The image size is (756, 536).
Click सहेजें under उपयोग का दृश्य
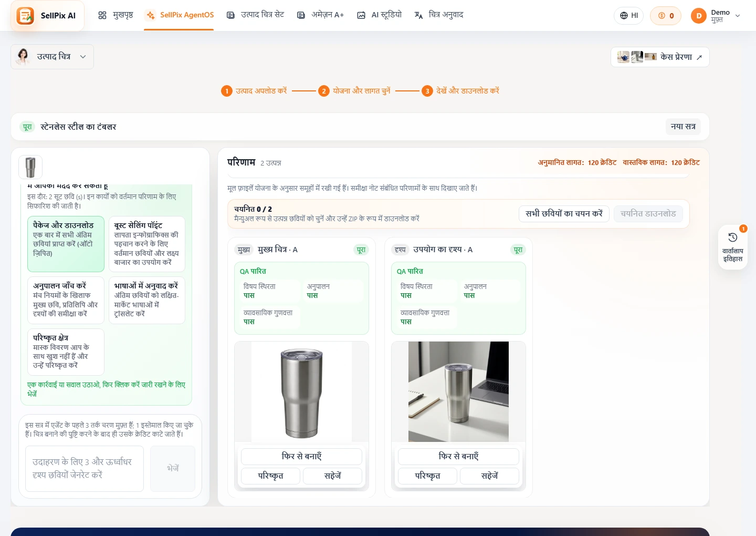(x=489, y=476)
